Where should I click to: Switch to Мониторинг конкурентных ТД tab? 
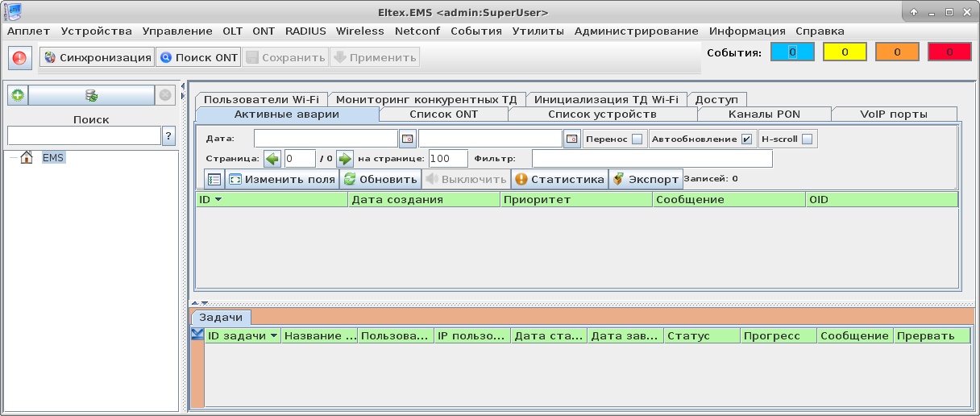click(426, 100)
